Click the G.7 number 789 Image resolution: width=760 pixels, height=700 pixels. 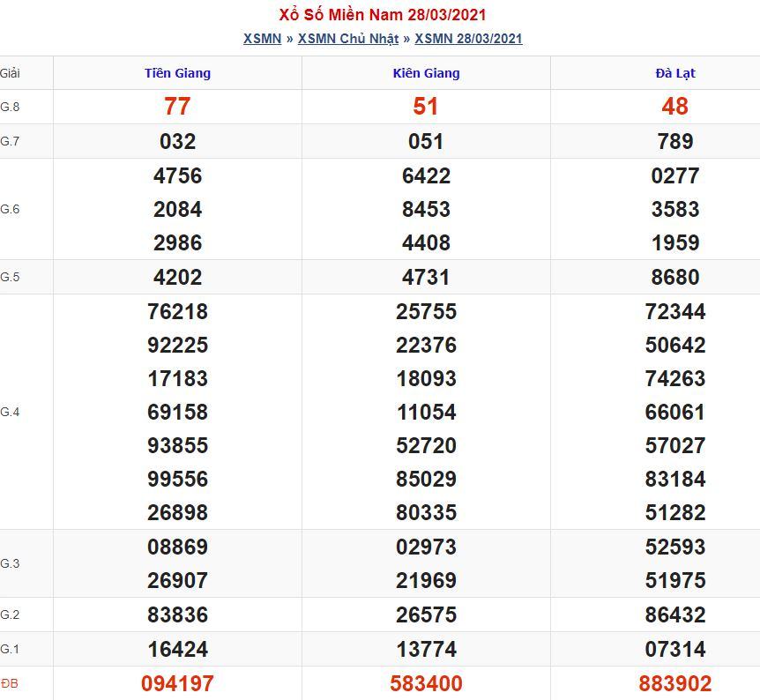click(x=675, y=142)
